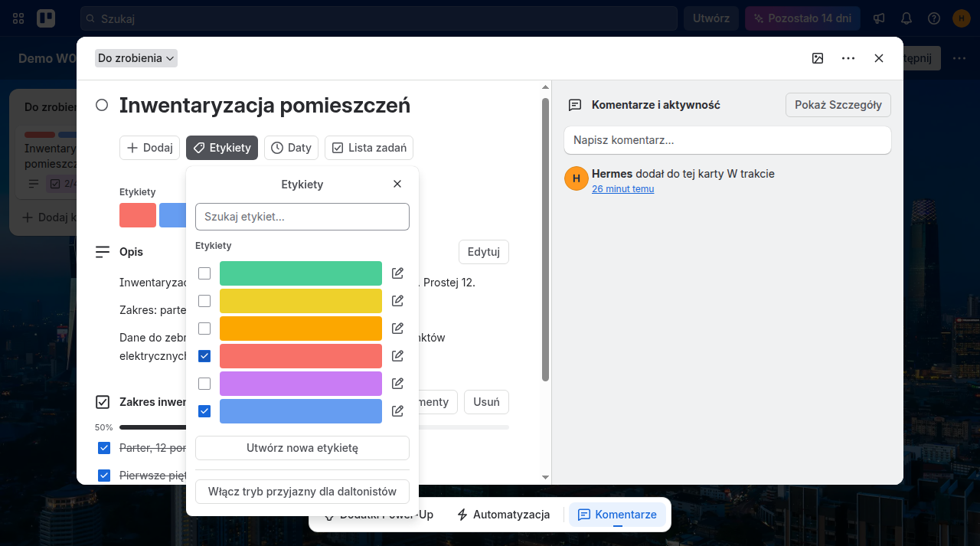
Task: Select the green label color bar
Action: (301, 273)
